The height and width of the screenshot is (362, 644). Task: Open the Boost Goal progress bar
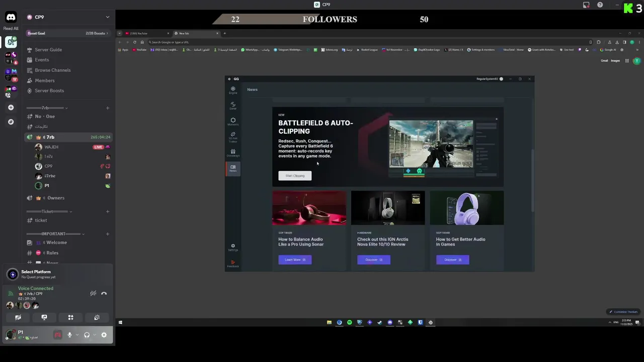tap(68, 33)
